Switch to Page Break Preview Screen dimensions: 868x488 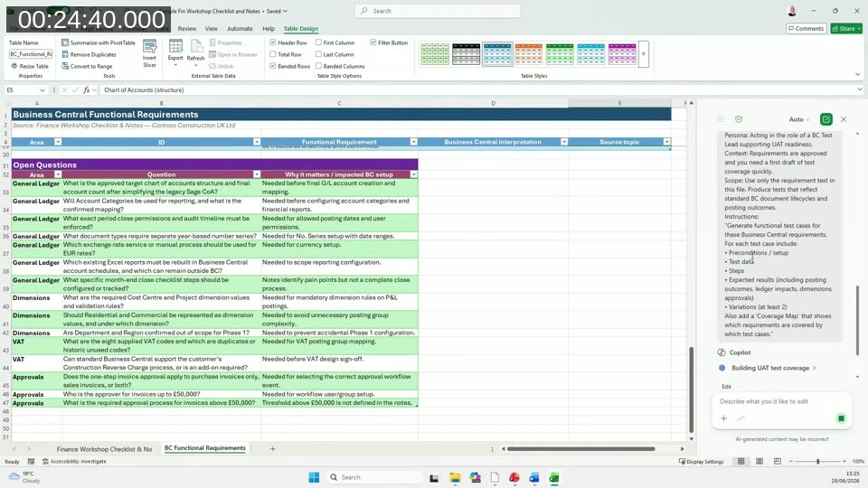click(x=778, y=461)
